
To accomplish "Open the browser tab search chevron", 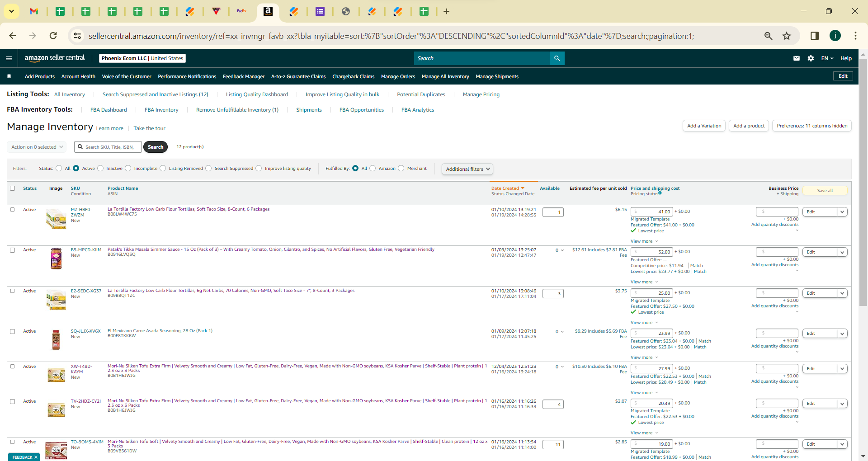I will [x=11, y=11].
